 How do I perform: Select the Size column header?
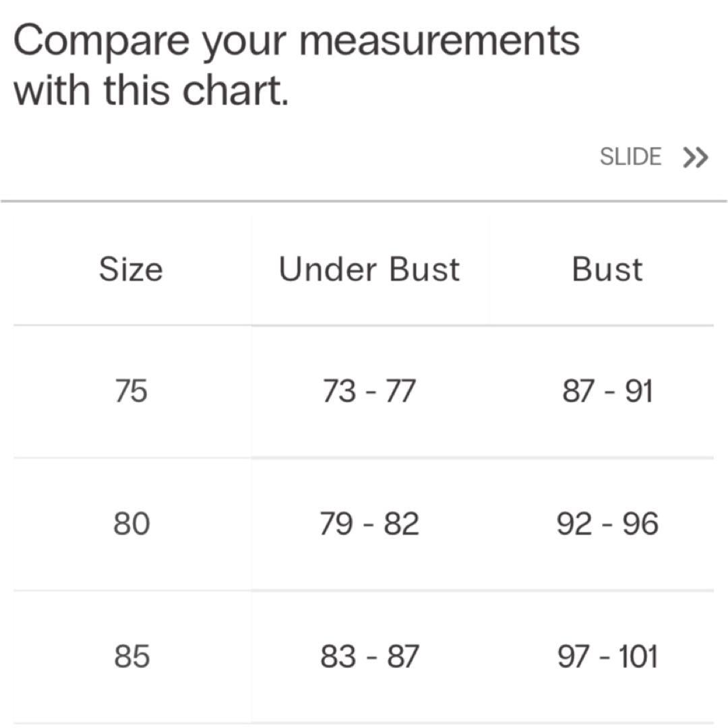tap(131, 269)
